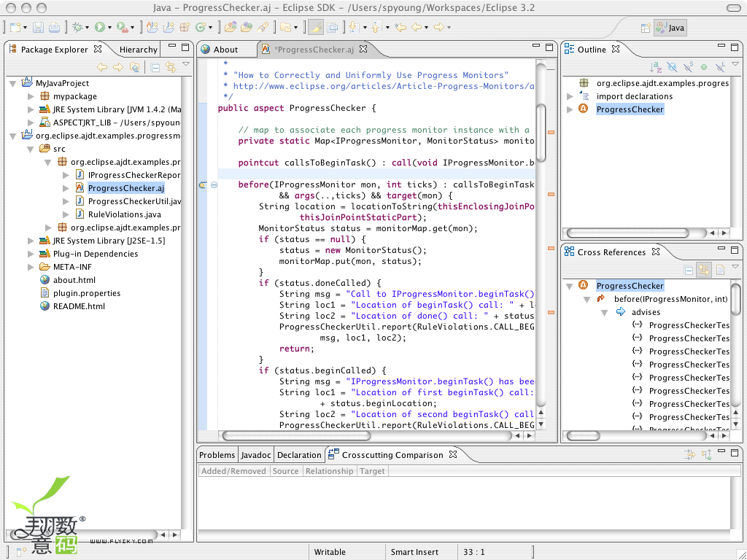Click Collapse All in Package Explorer
Screen dimensions: 747x560
click(x=155, y=68)
